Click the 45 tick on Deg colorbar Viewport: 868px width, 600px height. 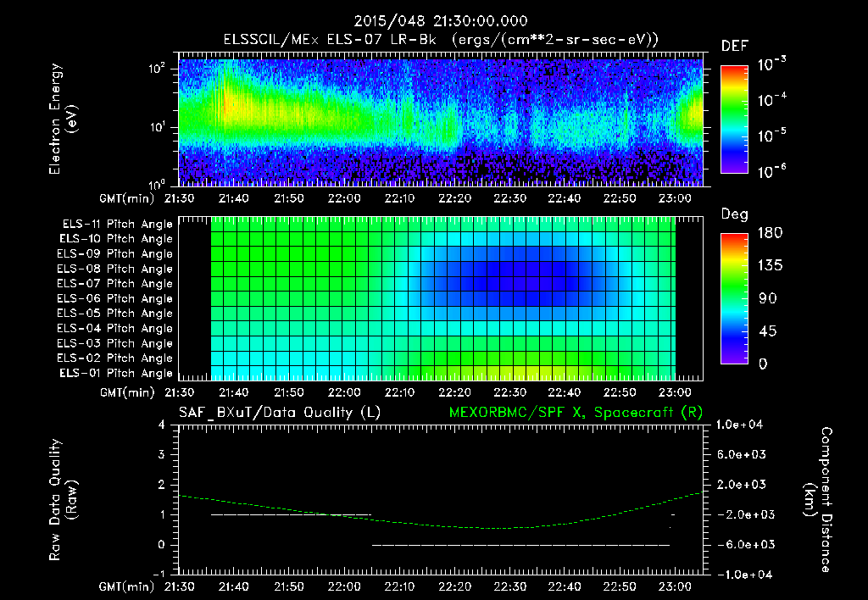point(767,331)
